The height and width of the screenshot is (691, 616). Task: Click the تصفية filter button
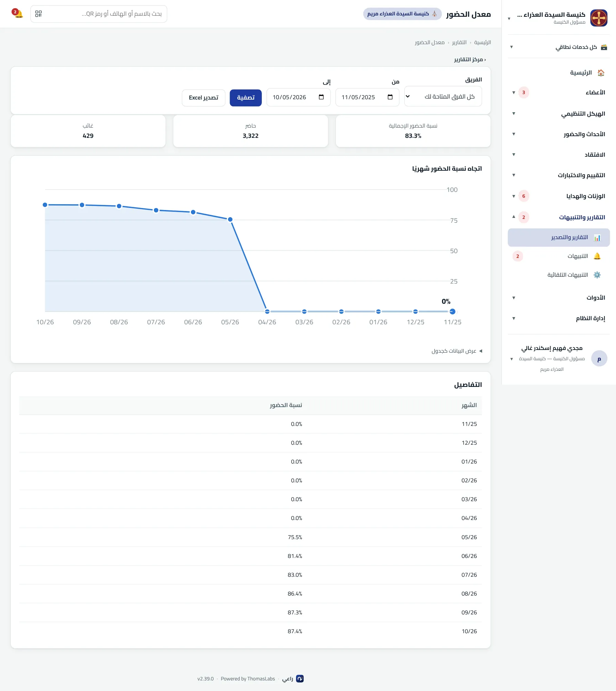pyautogui.click(x=246, y=98)
